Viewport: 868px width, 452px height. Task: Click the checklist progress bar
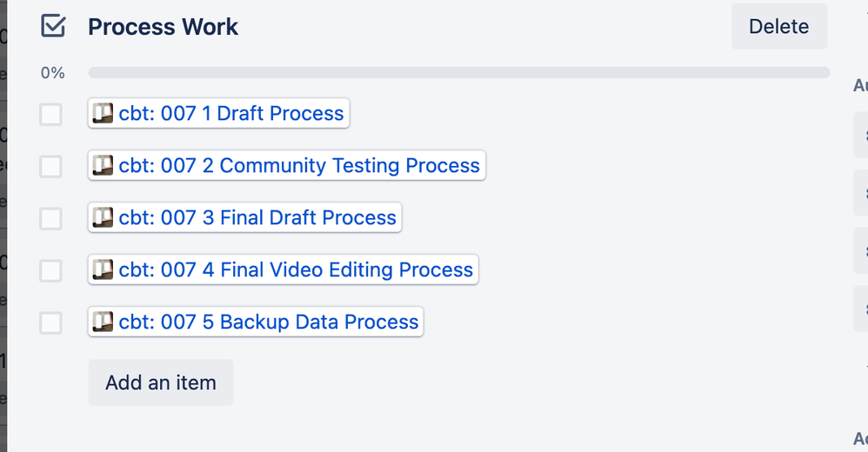tap(459, 72)
